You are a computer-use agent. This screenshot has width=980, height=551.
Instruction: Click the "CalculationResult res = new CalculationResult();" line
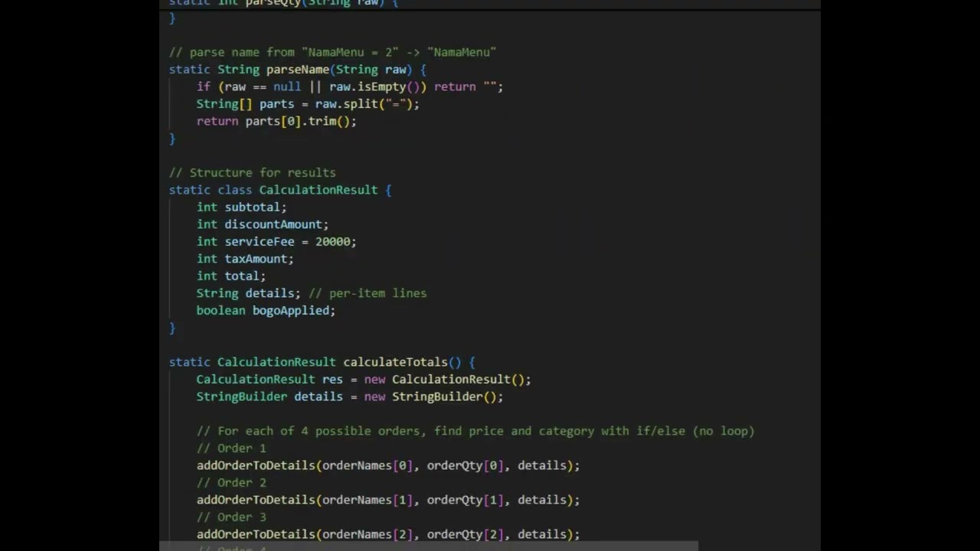coord(363,380)
